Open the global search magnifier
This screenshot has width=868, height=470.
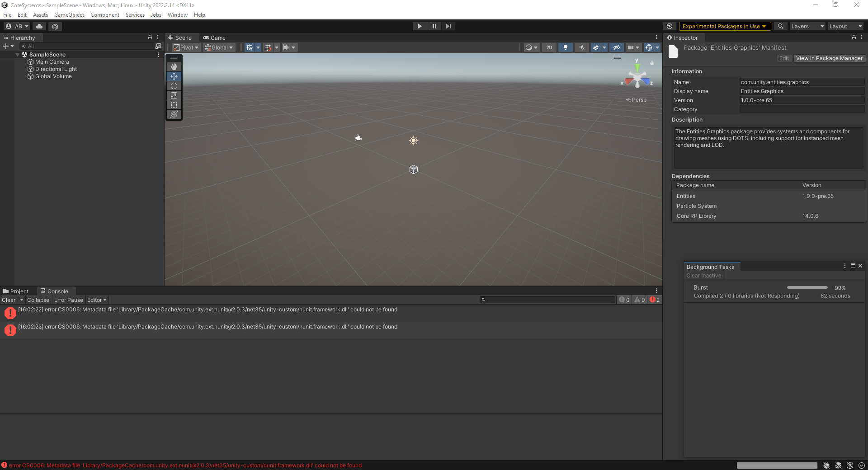(x=780, y=26)
